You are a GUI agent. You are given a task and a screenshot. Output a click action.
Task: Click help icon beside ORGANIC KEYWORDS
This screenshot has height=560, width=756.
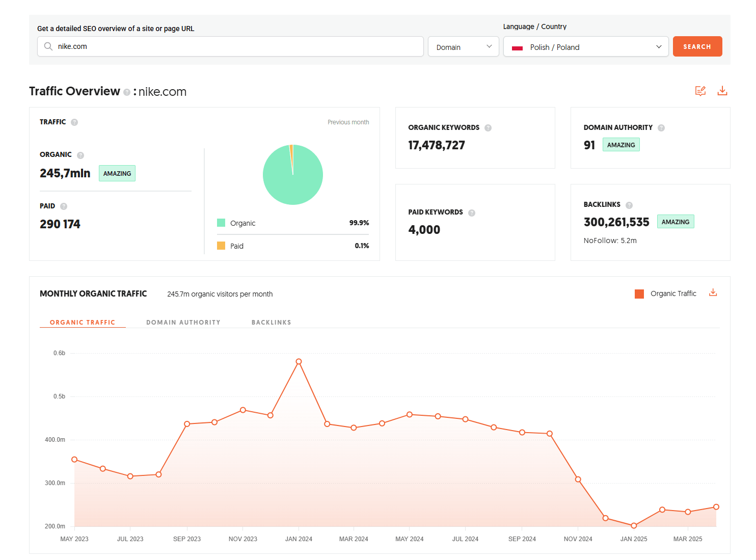488,128
